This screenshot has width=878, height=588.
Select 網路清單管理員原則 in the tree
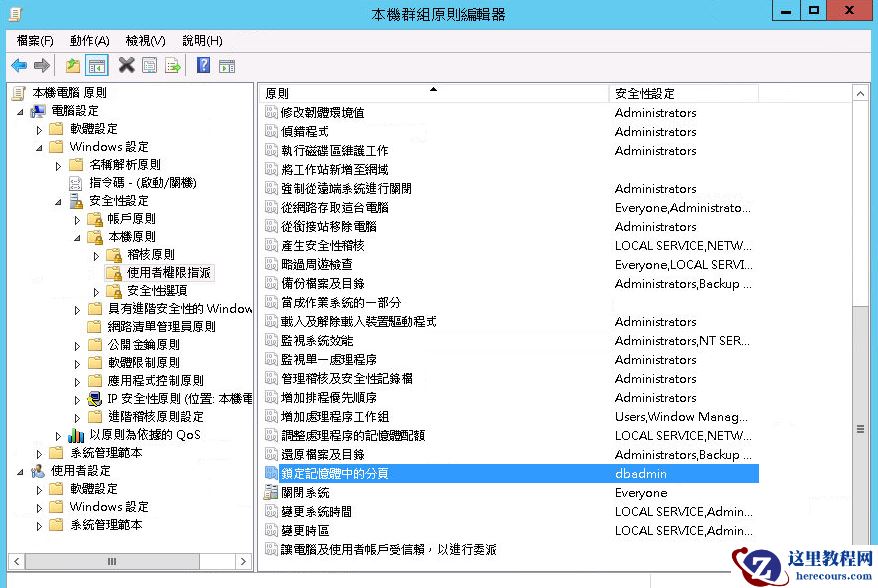point(161,326)
